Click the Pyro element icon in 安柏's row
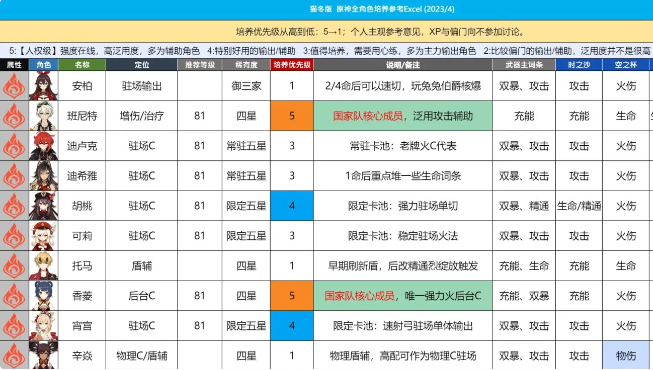 coord(14,86)
